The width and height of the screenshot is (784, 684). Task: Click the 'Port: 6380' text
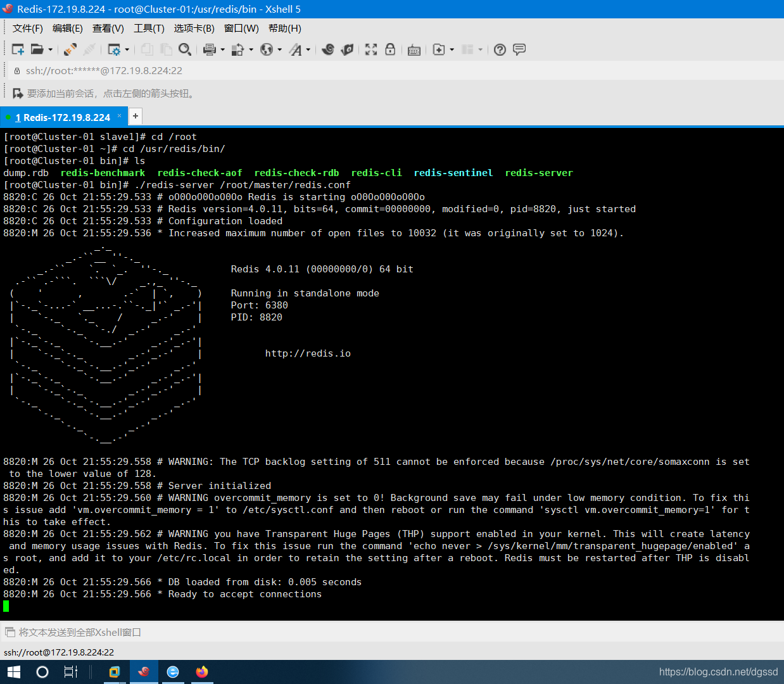coord(260,305)
